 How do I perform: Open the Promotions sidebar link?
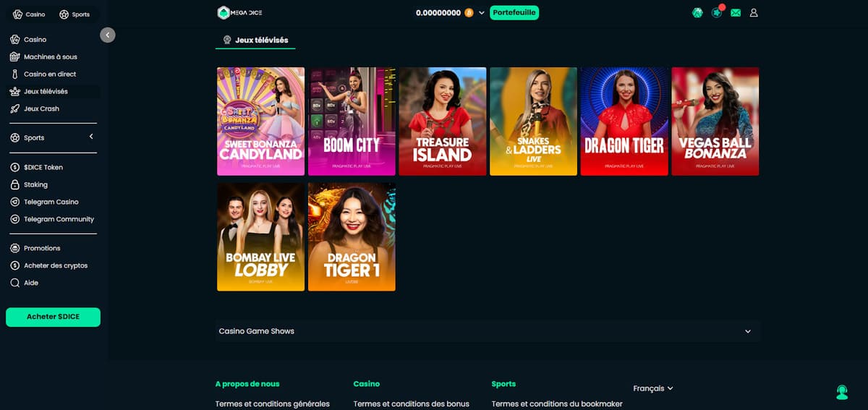(42, 249)
